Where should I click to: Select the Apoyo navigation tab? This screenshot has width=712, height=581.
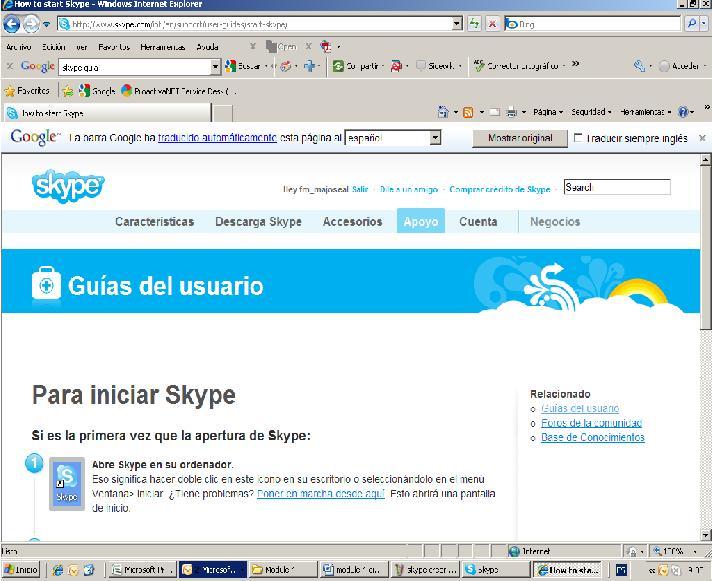[420, 221]
